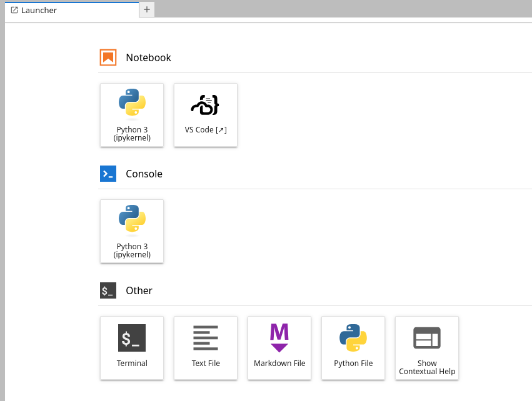
Task: Click the Other section terminal icon
Action: 108,290
